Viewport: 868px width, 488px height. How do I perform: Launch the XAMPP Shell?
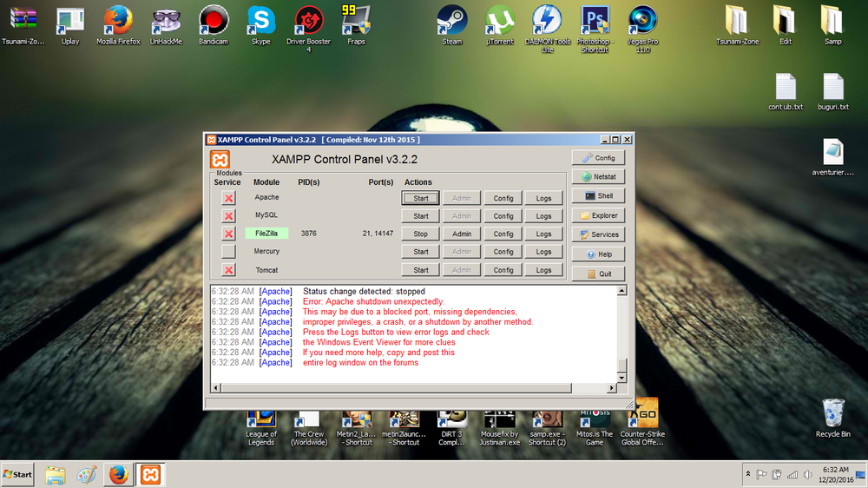point(598,195)
